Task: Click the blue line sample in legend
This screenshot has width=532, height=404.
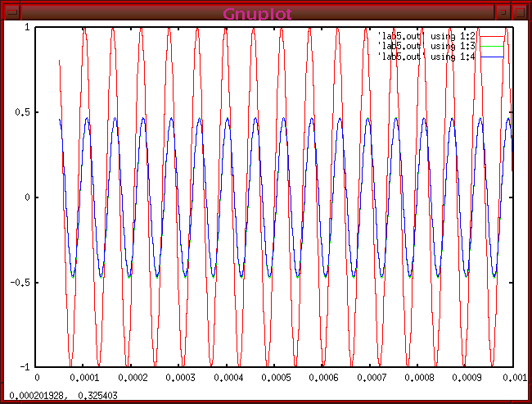Action: 493,57
